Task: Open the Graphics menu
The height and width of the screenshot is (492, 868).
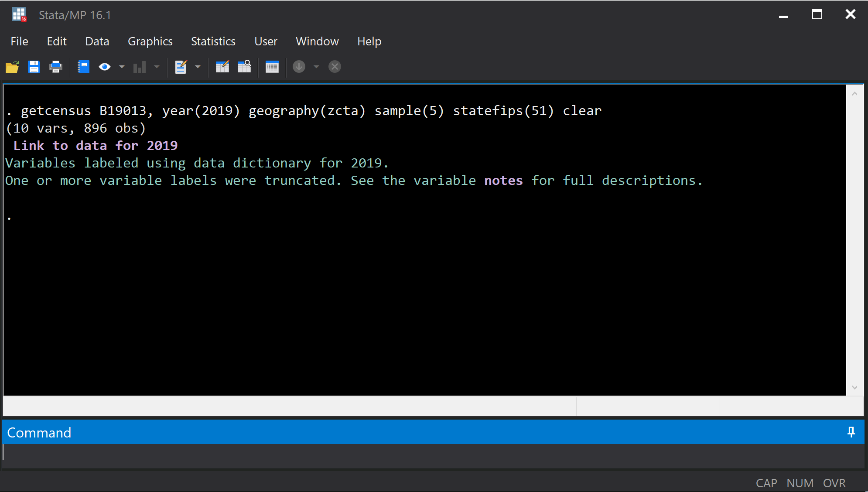Action: tap(150, 41)
